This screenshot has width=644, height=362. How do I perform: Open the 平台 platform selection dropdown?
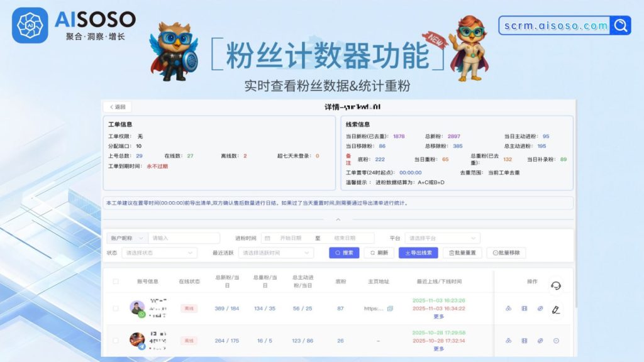coord(442,238)
